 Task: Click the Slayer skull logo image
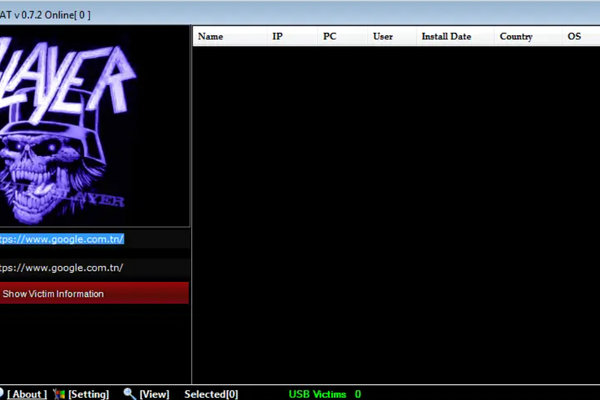click(95, 126)
